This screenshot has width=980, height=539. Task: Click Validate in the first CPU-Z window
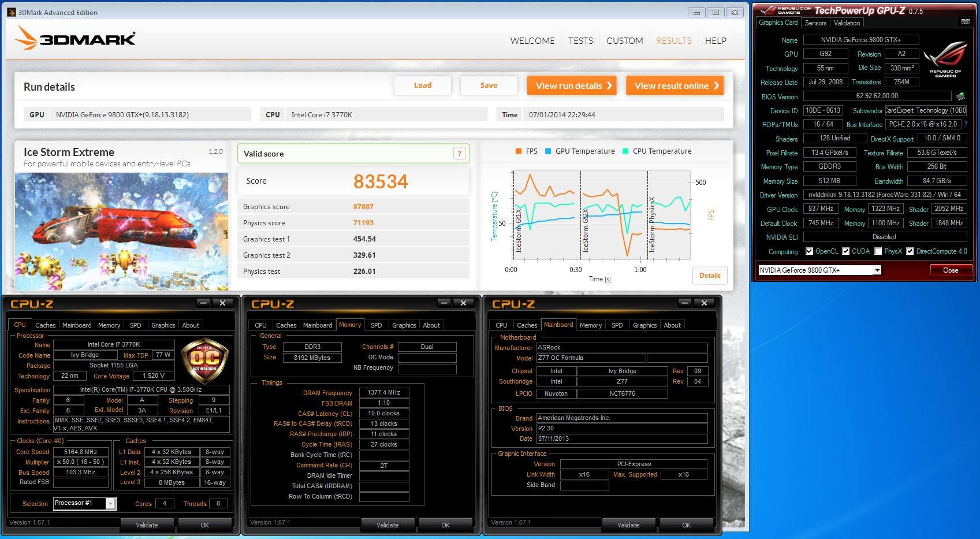point(147,525)
